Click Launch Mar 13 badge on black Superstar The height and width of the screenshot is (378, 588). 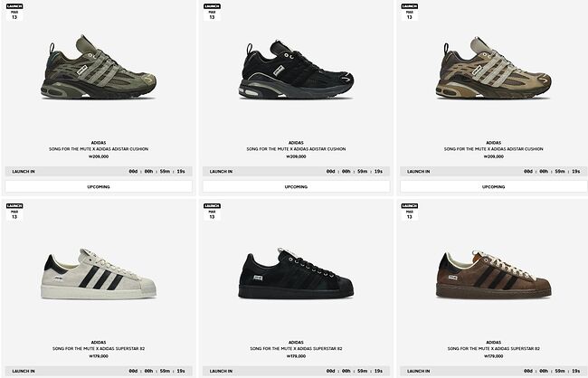tap(212, 212)
